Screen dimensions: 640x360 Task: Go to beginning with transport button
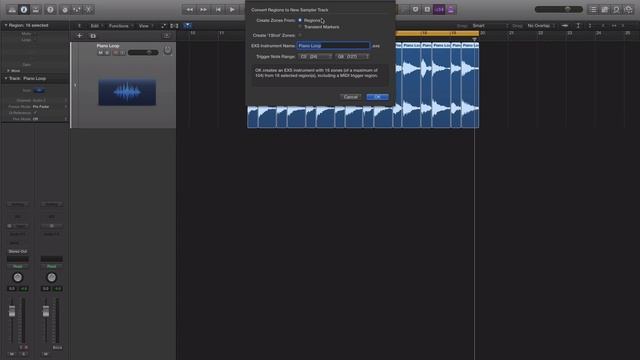[218, 9]
